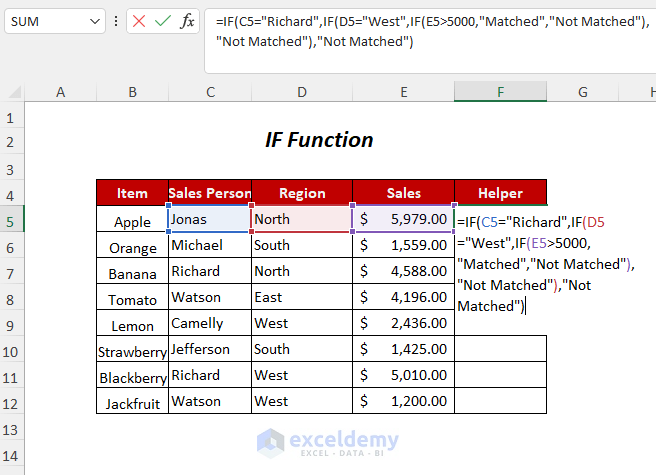656x475 pixels.
Task: Select the IF Function title cell
Action: click(318, 140)
